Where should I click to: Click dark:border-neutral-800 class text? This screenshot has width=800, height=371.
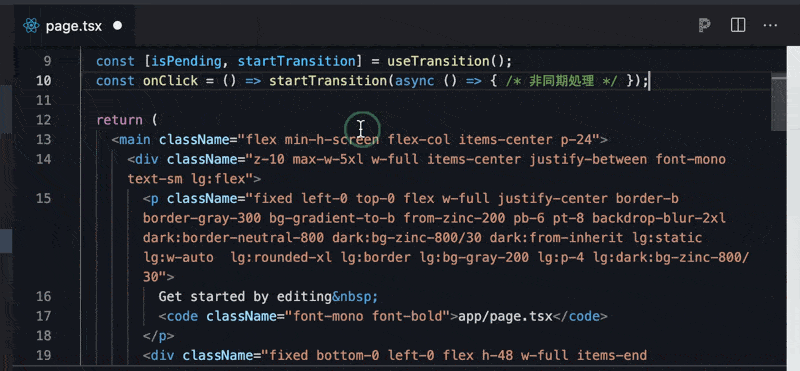pos(233,238)
